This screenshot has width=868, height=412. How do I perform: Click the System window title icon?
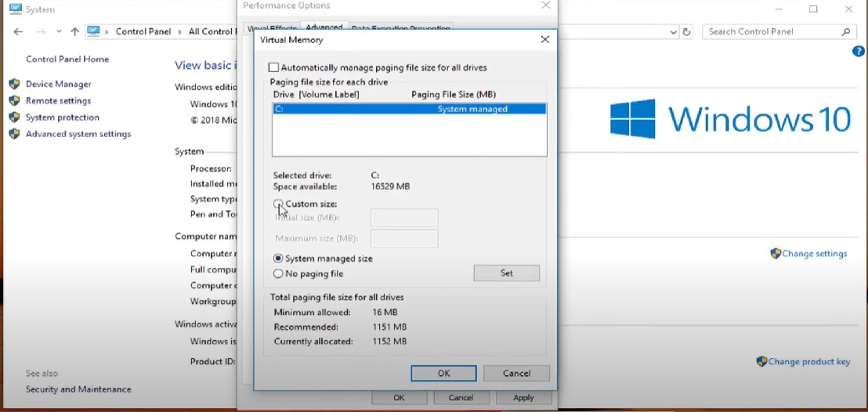tap(16, 9)
